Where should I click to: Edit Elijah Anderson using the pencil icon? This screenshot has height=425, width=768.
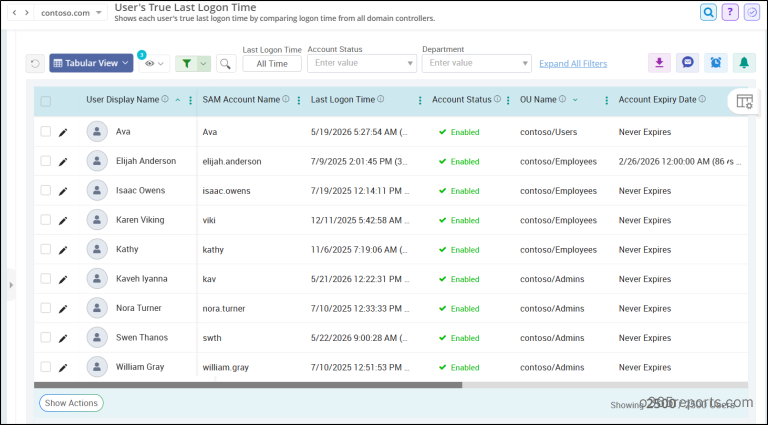pyautogui.click(x=63, y=162)
